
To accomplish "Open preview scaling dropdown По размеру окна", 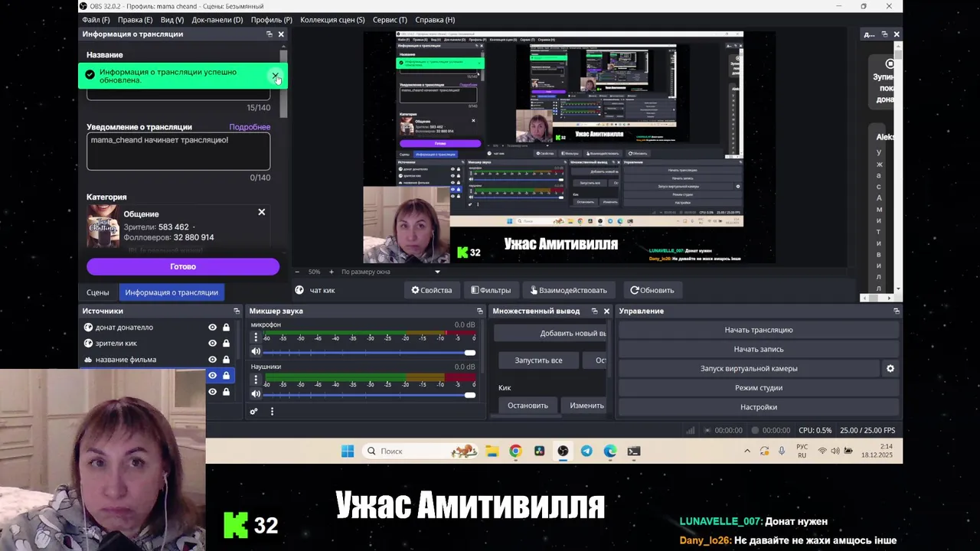I will pos(390,272).
